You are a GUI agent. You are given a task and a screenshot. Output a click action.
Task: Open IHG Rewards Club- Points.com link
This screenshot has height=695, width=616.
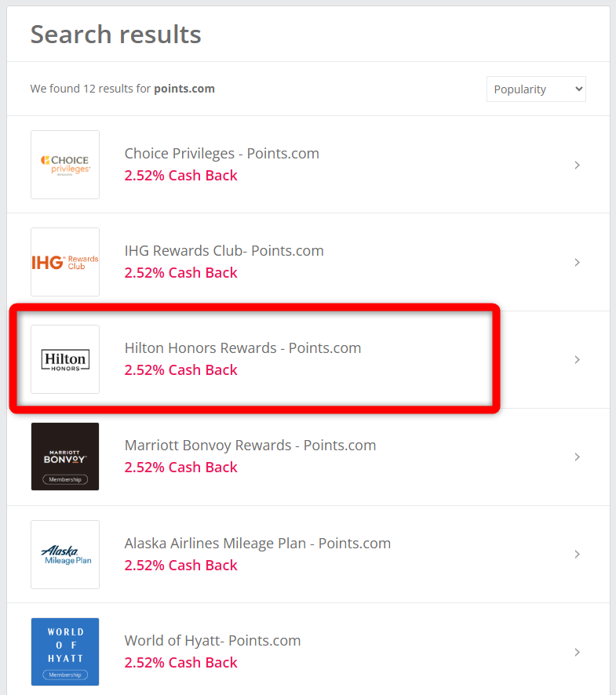click(224, 251)
